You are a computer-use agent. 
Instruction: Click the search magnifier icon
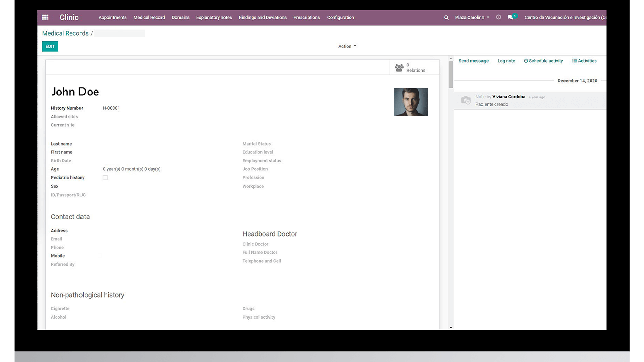446,17
